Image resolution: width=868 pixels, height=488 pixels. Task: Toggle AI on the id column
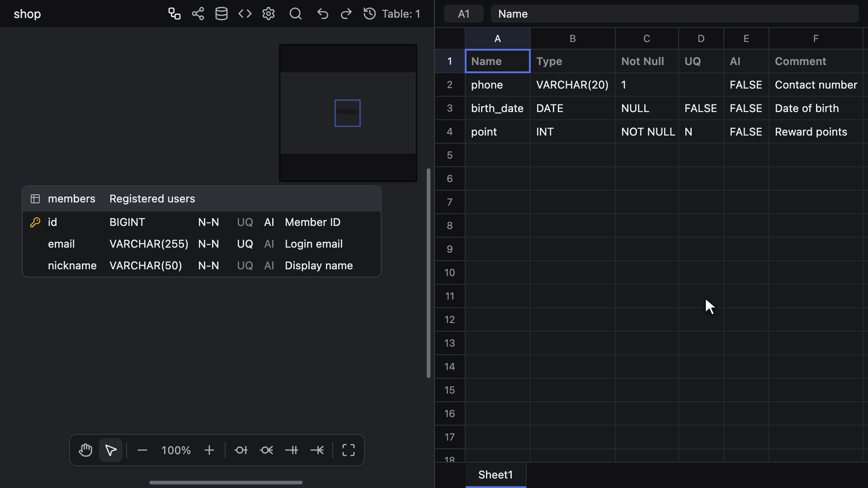(269, 222)
